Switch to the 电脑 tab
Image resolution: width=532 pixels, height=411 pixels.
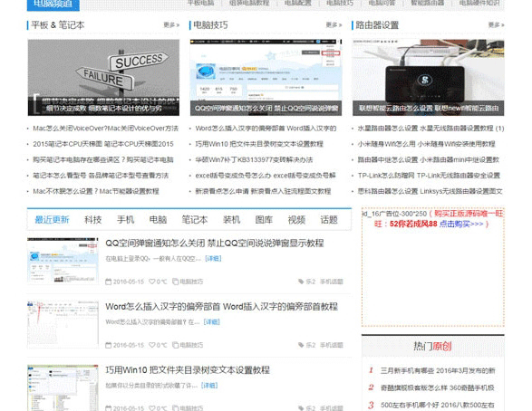click(x=158, y=220)
